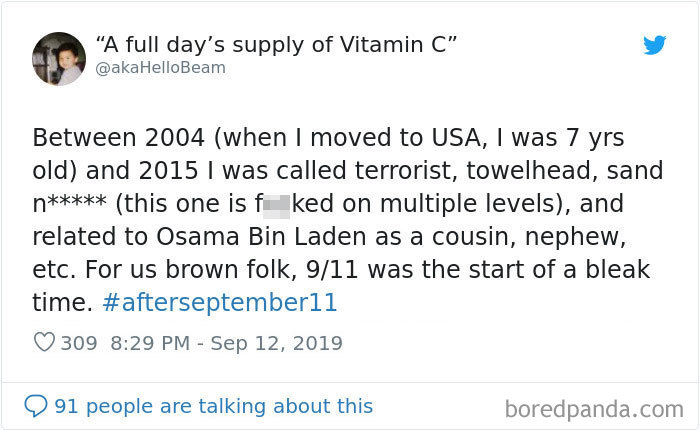Click the Twitter bird logo
Image resolution: width=700 pixels, height=431 pixels.
(654, 45)
